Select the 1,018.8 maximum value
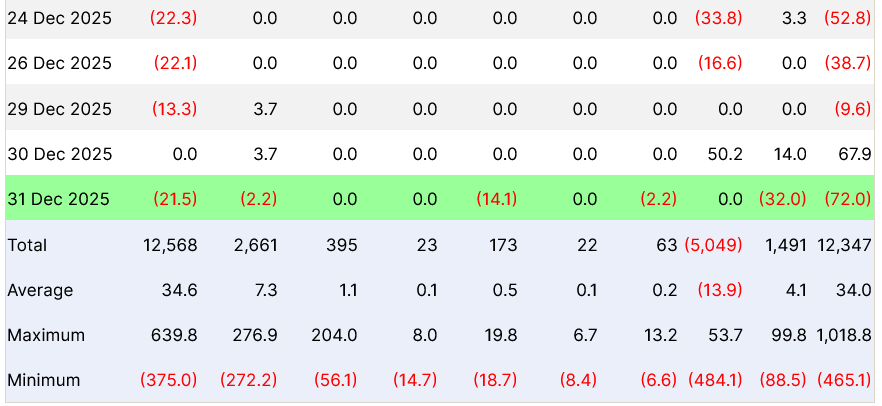 point(842,335)
